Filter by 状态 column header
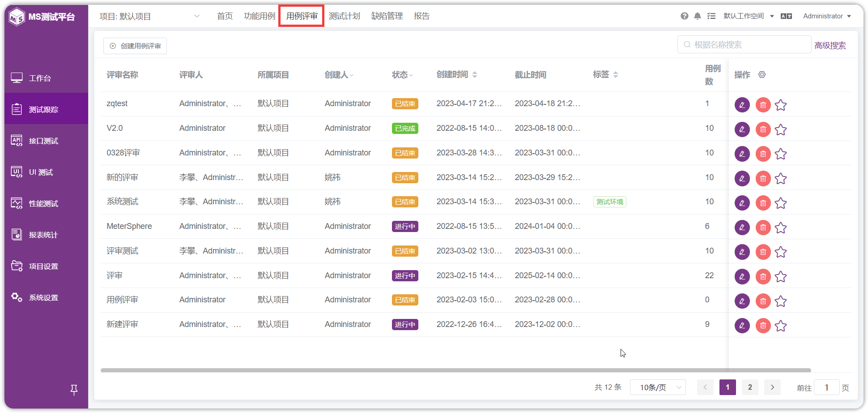868x413 pixels. pos(402,75)
